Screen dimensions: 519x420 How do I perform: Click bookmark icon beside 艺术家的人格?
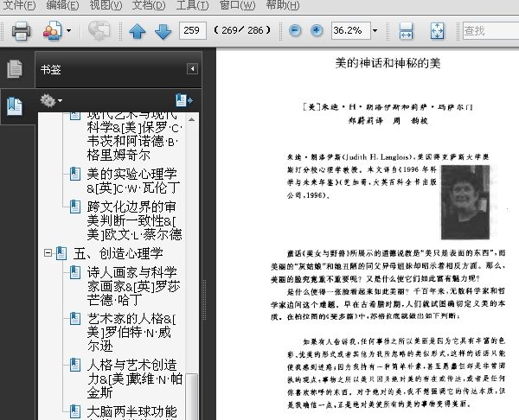coord(74,319)
